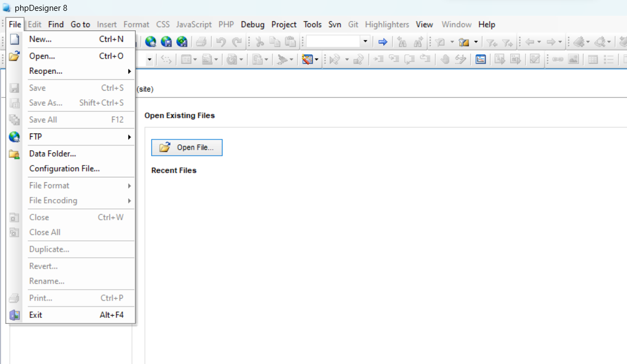Viewport: 627px width, 364px height.
Task: Click the funnel with left arrow icon
Action: click(x=491, y=42)
